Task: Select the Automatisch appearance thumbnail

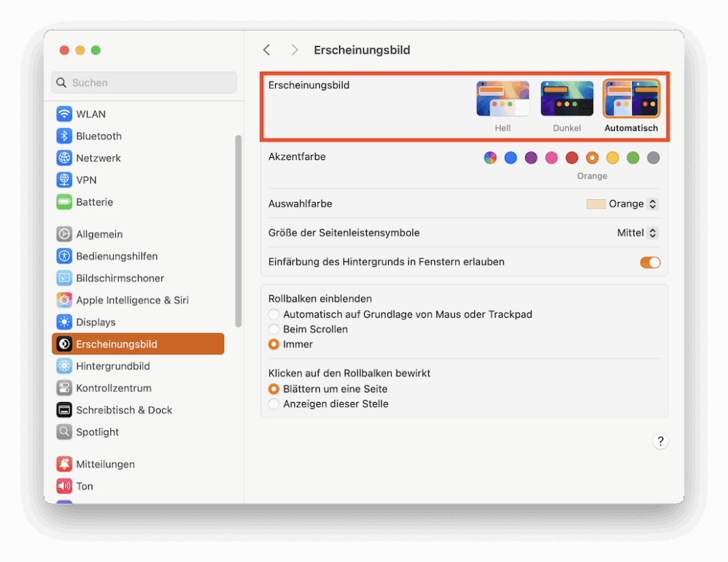Action: 631,98
